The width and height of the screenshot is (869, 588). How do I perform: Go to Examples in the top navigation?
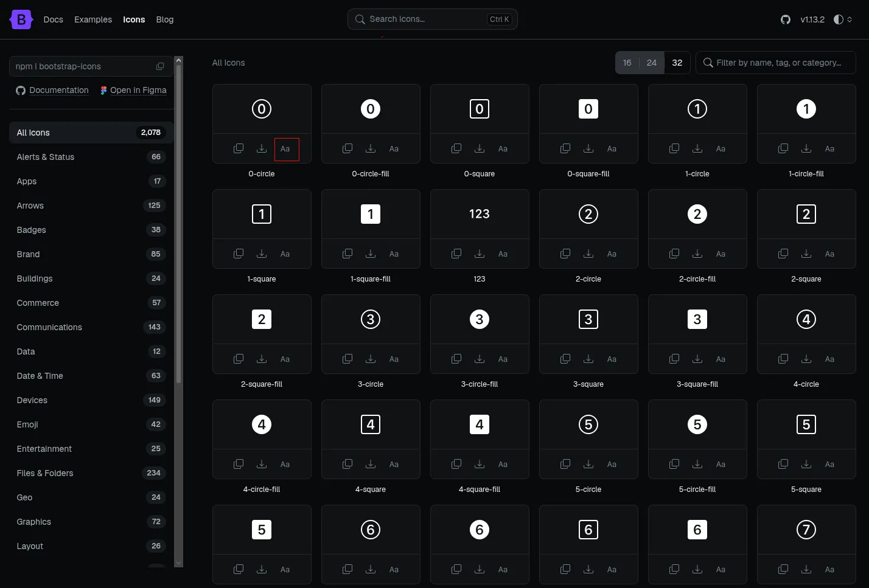(93, 19)
